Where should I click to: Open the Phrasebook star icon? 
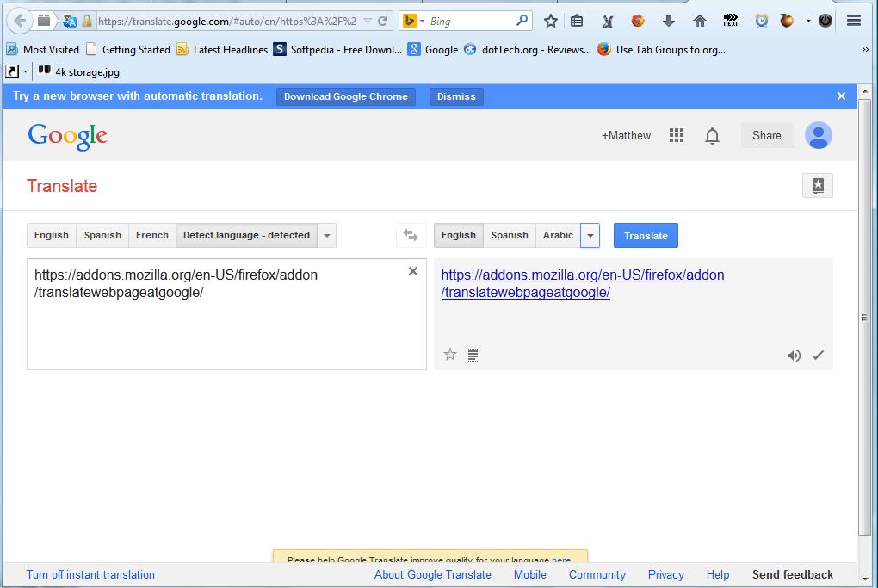(x=818, y=185)
